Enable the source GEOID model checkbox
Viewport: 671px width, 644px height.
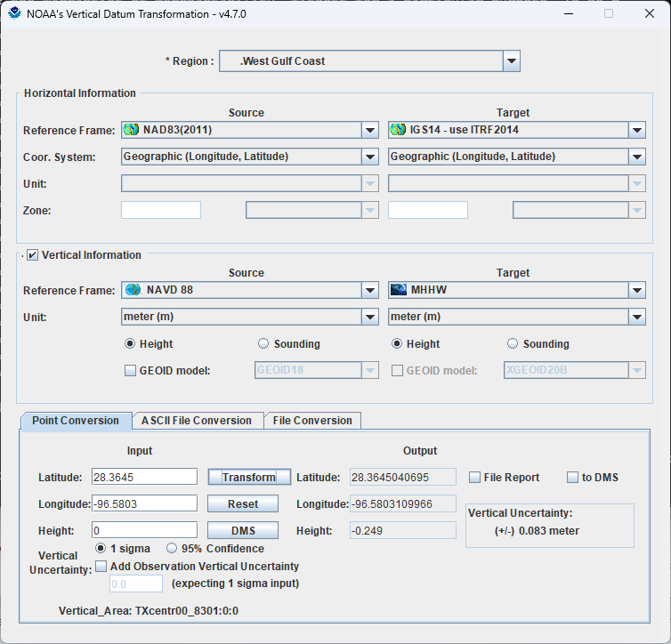point(130,370)
